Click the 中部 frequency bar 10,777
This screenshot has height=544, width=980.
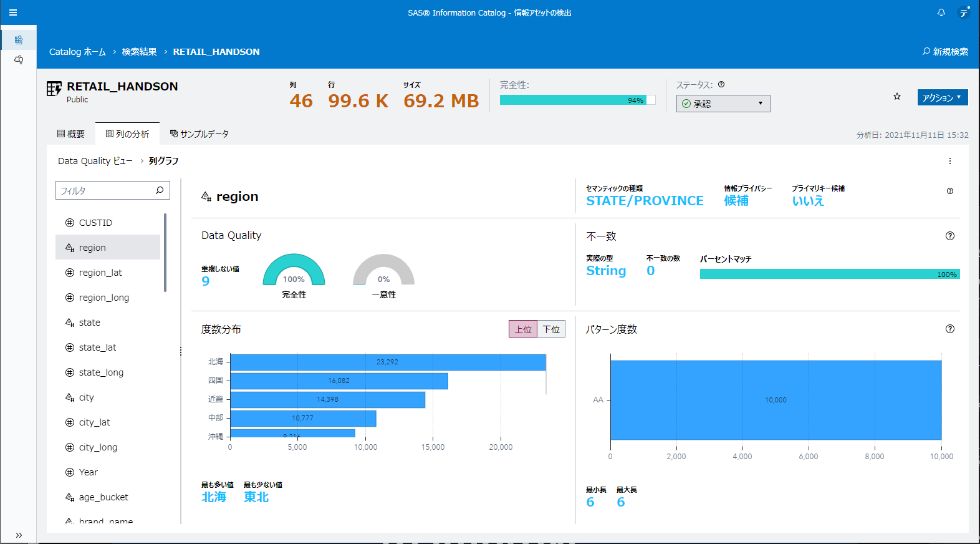(303, 418)
